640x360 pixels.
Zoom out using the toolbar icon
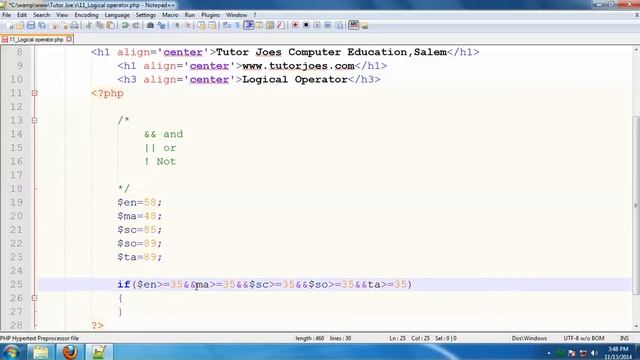pos(188,25)
